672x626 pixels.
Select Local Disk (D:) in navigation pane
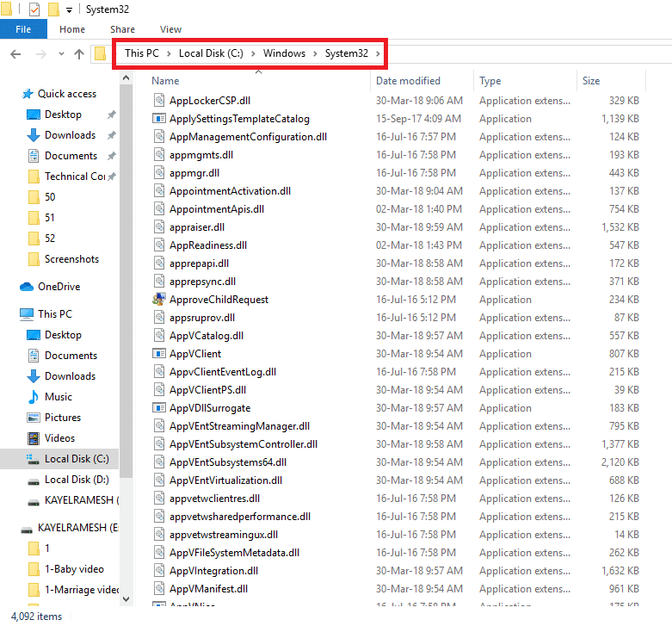tap(77, 480)
